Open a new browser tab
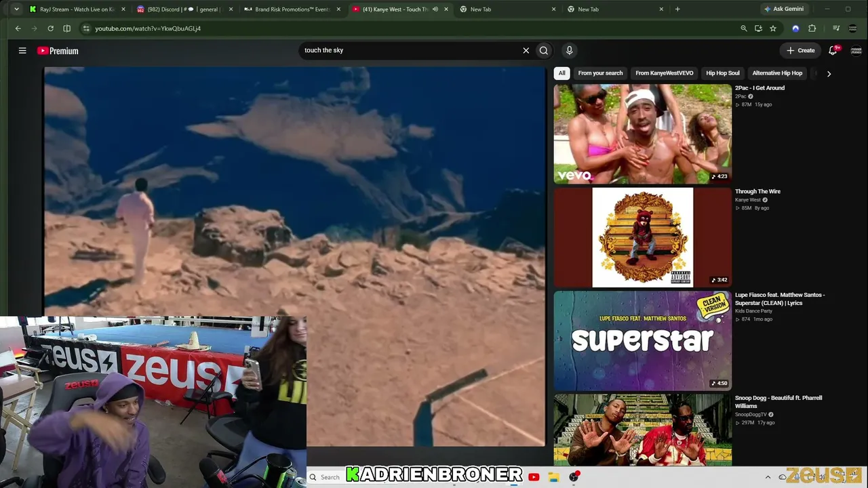The width and height of the screenshot is (868, 488). (677, 9)
